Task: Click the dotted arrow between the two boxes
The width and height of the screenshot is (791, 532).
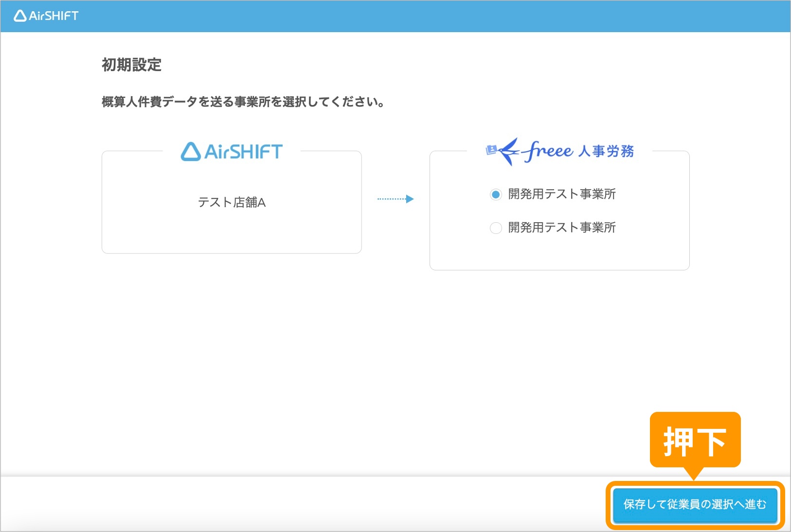Action: click(x=395, y=199)
